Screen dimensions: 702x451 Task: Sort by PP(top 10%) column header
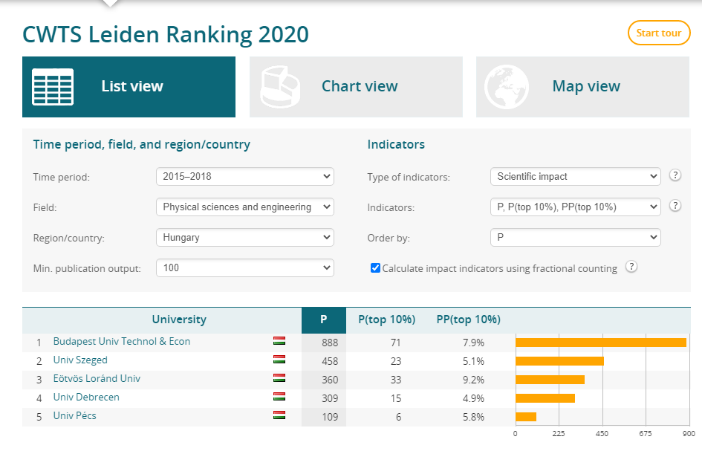point(468,319)
